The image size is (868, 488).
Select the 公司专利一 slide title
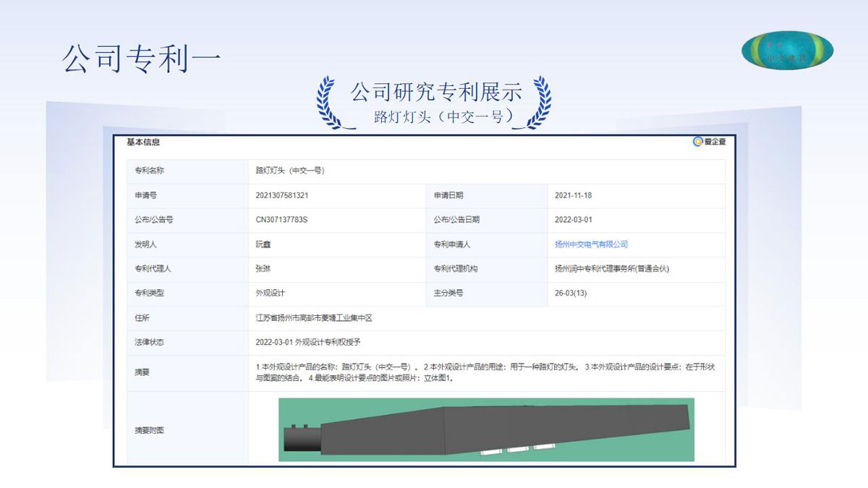click(141, 59)
